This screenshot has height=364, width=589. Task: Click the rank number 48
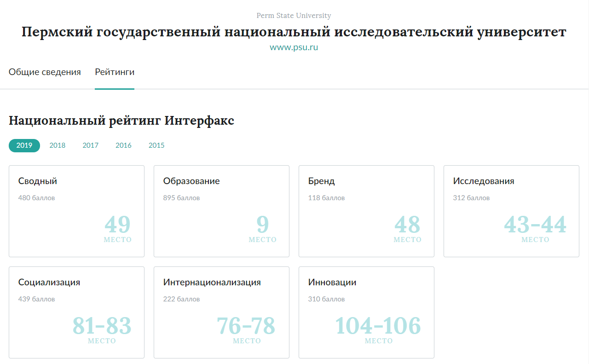[408, 225]
